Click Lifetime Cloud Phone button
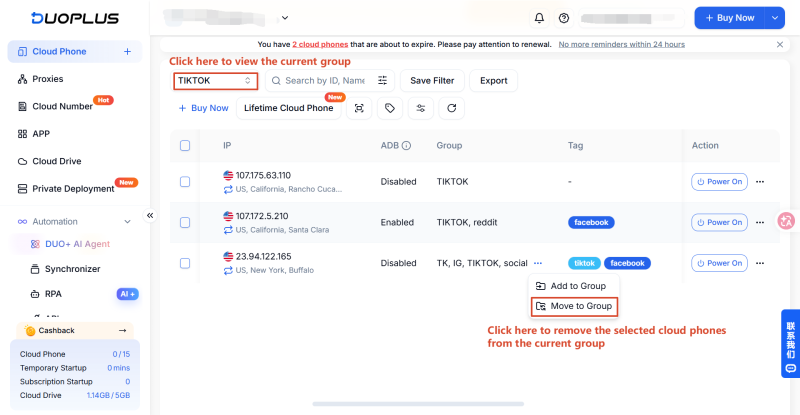800x415 pixels. [x=288, y=108]
